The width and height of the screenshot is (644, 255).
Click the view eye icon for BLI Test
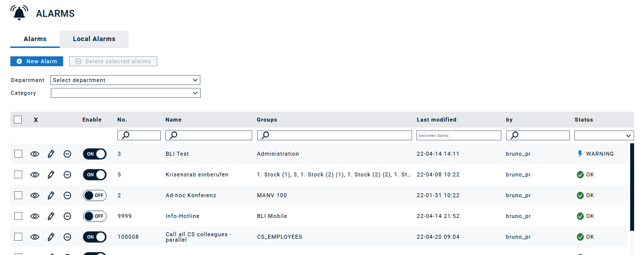click(x=35, y=154)
